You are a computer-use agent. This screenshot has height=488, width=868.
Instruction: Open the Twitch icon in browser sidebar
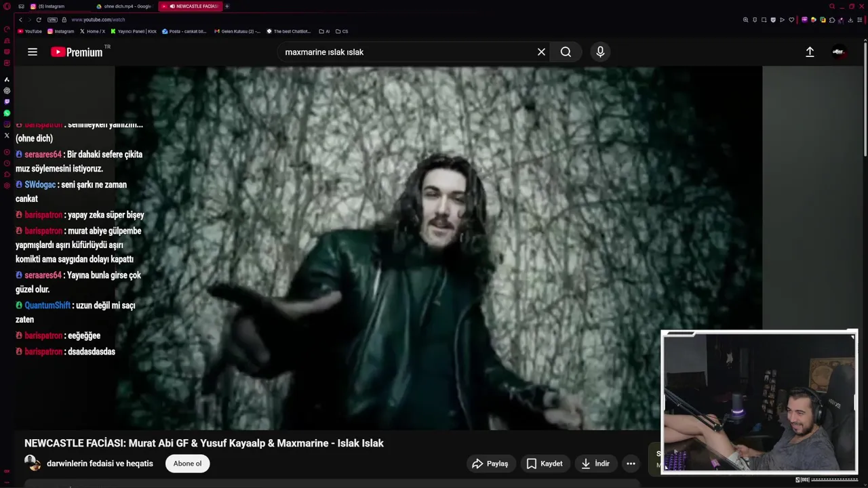[x=7, y=102]
